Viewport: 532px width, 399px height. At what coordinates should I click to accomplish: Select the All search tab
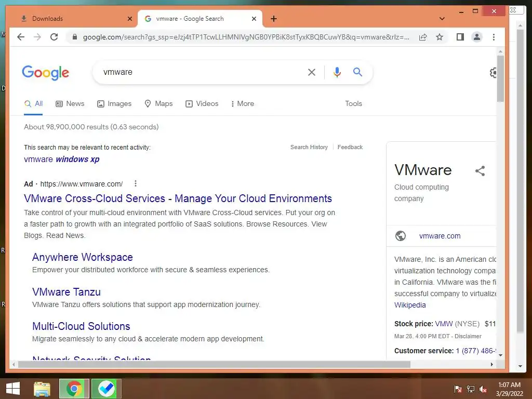coord(33,104)
